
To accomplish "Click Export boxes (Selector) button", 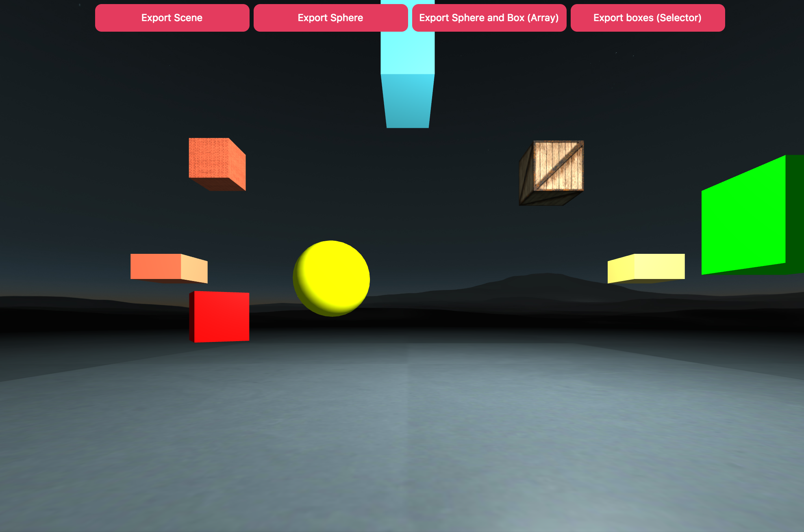I will click(648, 18).
